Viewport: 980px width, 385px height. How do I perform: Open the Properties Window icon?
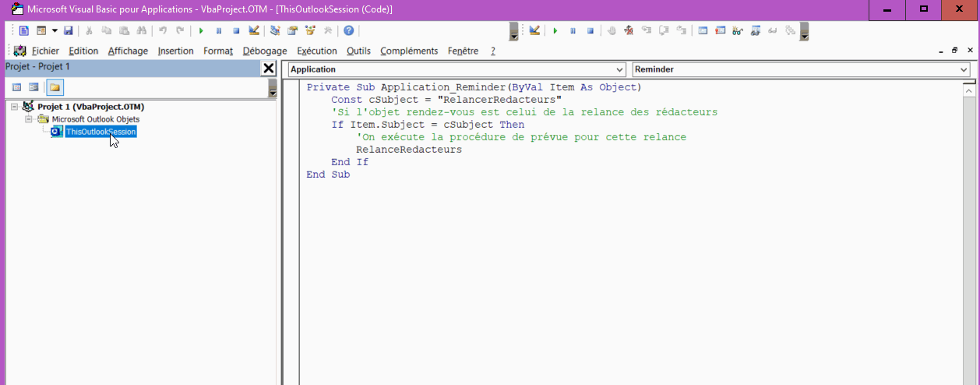(293, 30)
